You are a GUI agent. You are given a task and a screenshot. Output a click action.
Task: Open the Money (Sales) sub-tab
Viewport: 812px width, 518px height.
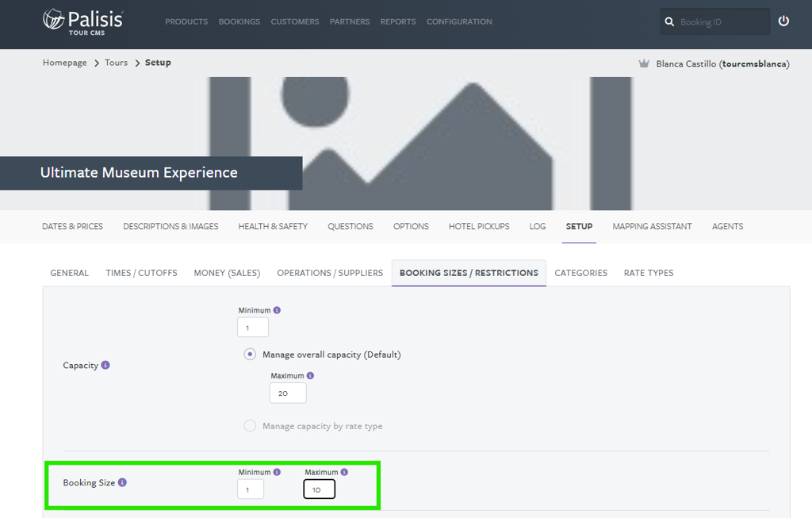coord(227,273)
